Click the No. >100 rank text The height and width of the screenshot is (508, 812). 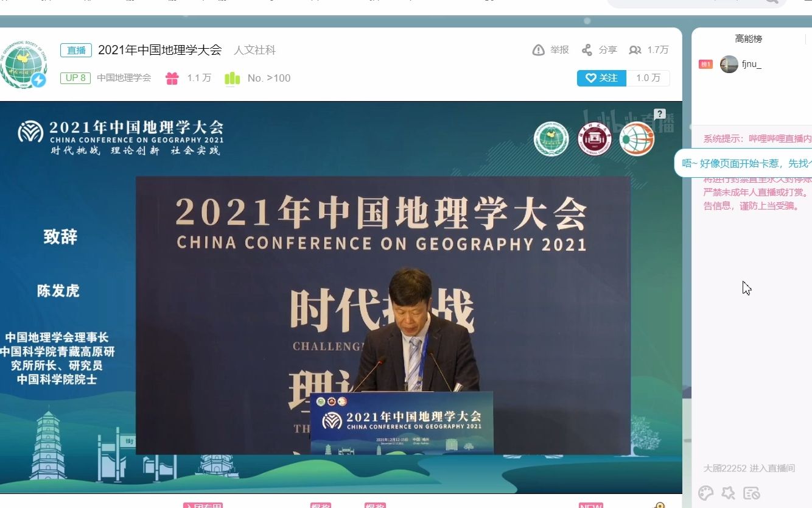click(269, 78)
